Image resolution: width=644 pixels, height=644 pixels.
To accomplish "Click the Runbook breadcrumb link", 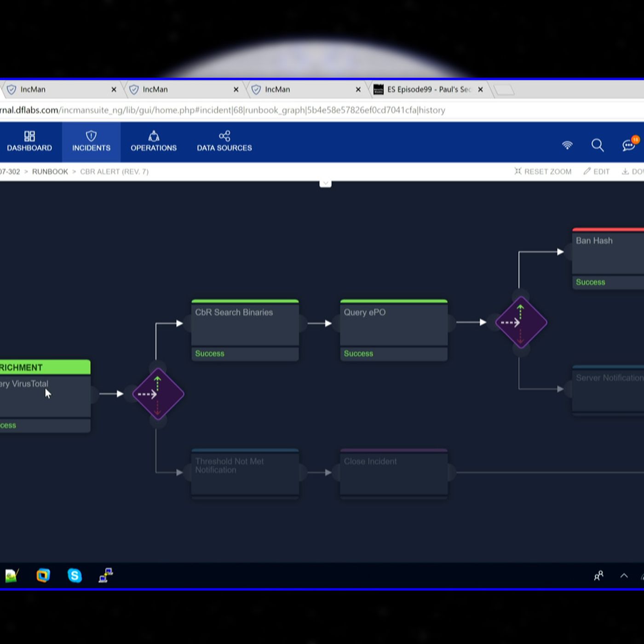I will [x=50, y=172].
